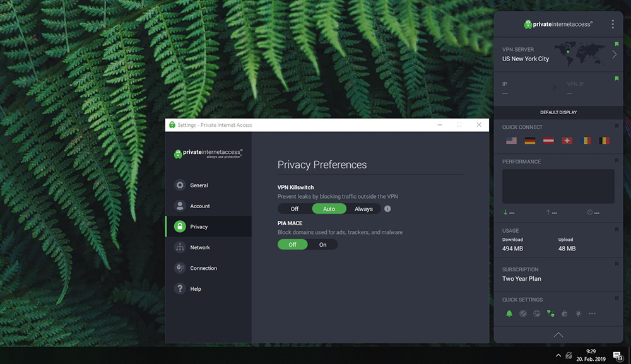Click the Killswitch info icon
The width and height of the screenshot is (631, 364).
(387, 209)
